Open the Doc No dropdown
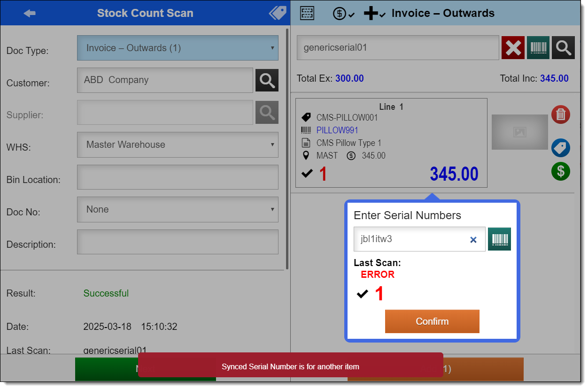The width and height of the screenshot is (588, 389). point(178,209)
